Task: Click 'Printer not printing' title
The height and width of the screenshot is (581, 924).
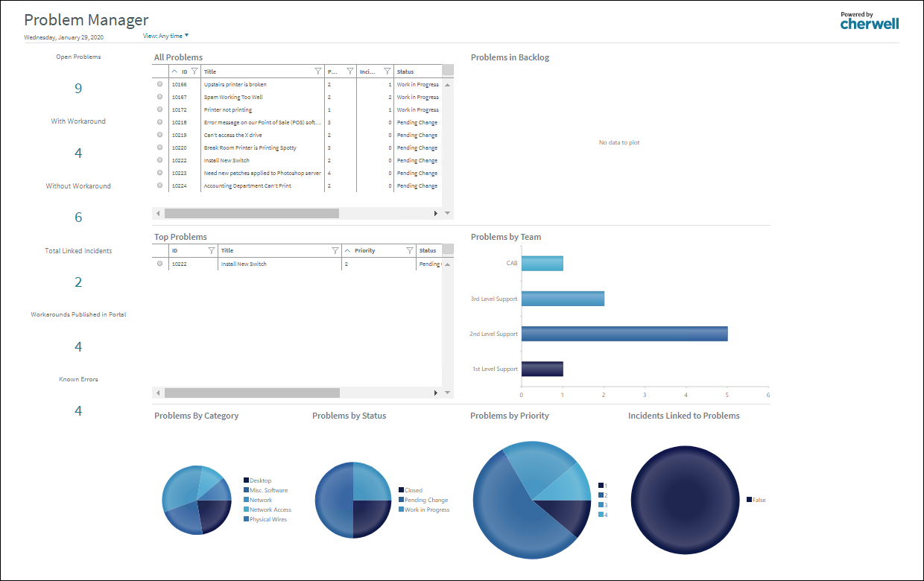Action: tap(228, 109)
